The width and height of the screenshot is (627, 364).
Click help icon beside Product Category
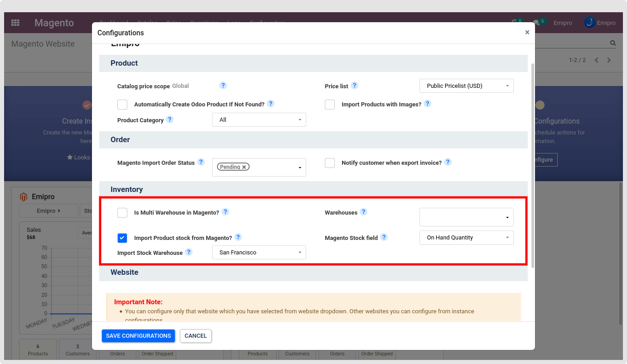pyautogui.click(x=169, y=120)
